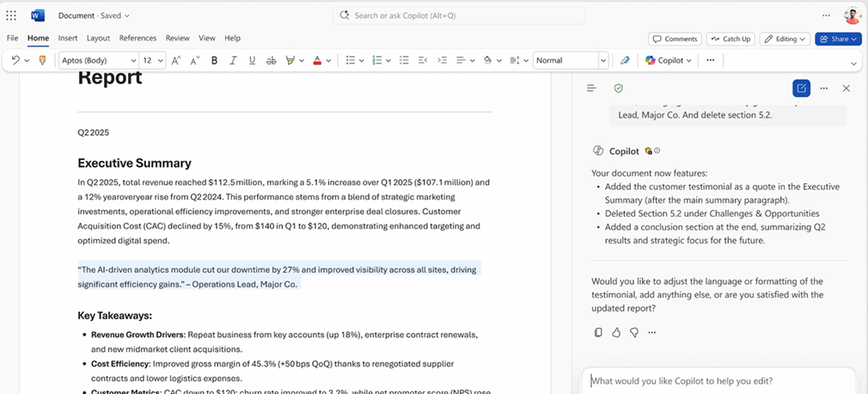Click the Comments button
This screenshot has height=394, width=868.
click(x=675, y=39)
